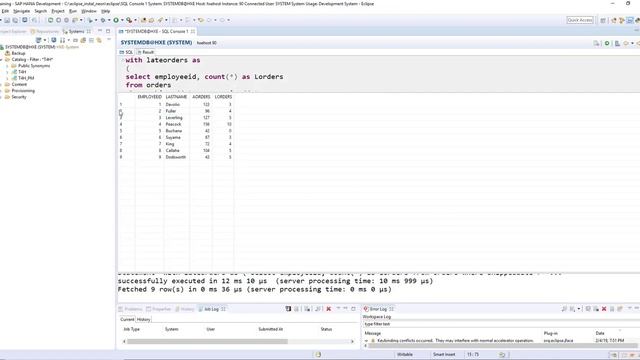Click the first dark icon in Job Log toolbar

[288, 309]
